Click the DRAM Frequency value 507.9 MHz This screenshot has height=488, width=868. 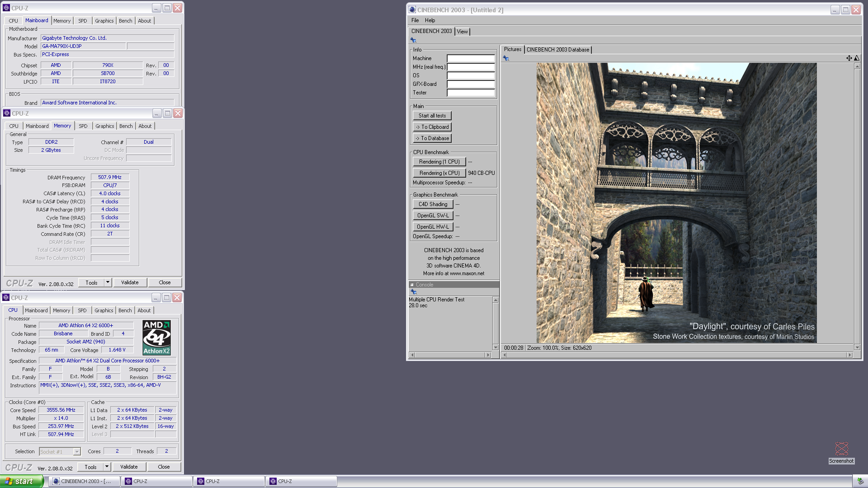click(x=110, y=177)
